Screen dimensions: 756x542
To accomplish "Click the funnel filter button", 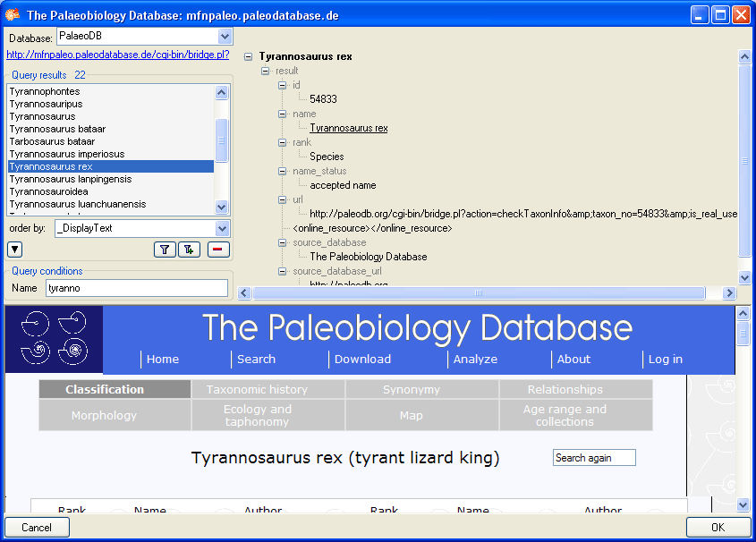I will (x=165, y=250).
